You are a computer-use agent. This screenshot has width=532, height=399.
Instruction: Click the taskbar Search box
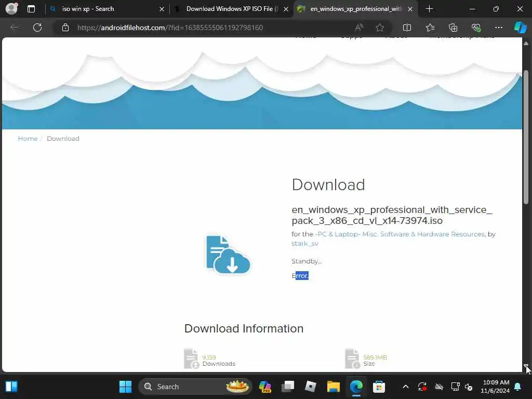point(195,387)
